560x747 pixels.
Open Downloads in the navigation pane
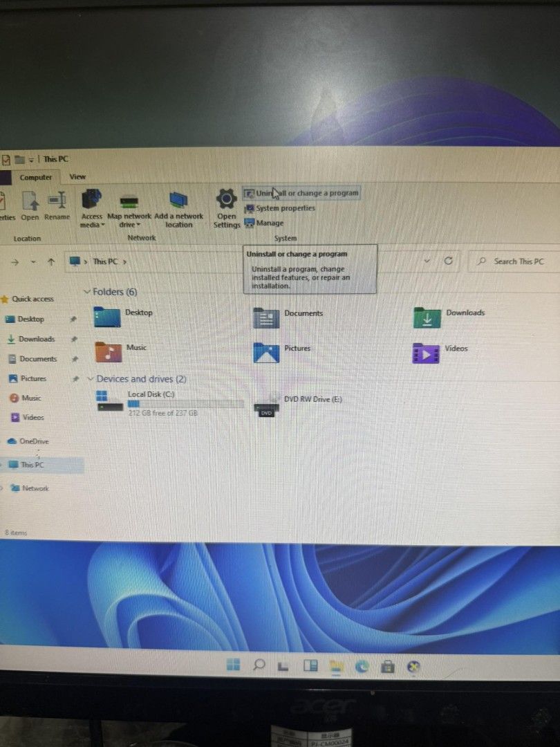pyautogui.click(x=36, y=339)
